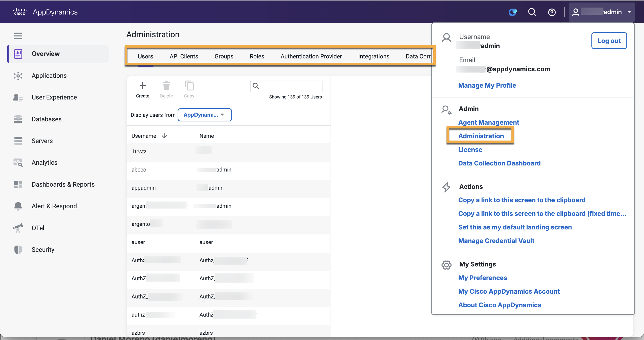
Task: Click Set this as my default landing screen
Action: [515, 227]
